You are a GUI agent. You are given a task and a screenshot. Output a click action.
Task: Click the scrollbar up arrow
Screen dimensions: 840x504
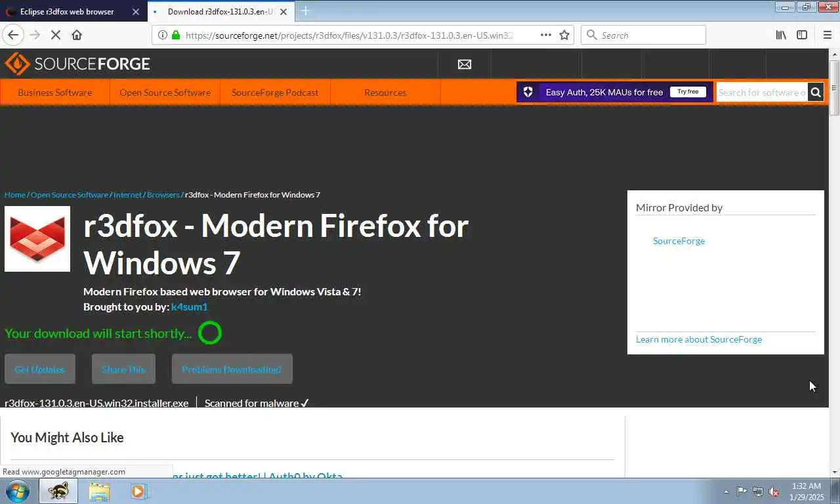(x=834, y=54)
